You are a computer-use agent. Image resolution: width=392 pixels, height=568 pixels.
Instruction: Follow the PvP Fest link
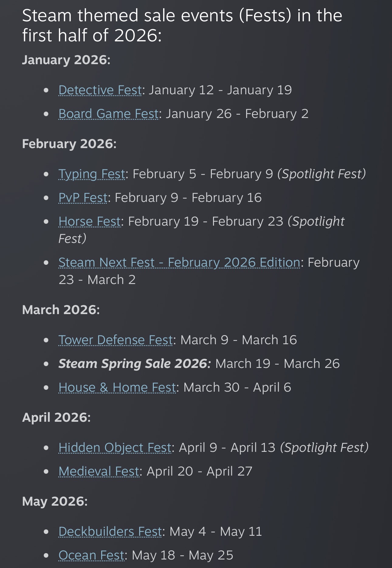(83, 198)
